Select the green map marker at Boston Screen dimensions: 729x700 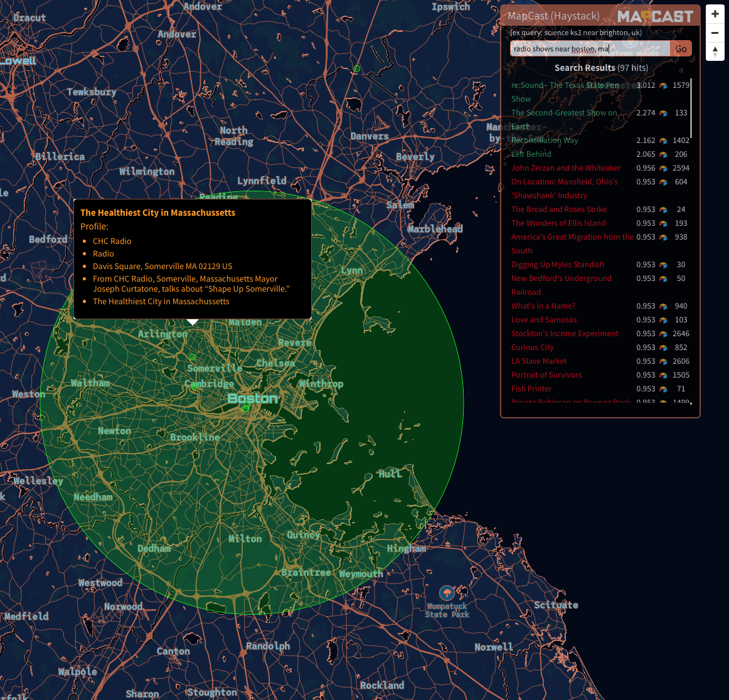point(247,408)
